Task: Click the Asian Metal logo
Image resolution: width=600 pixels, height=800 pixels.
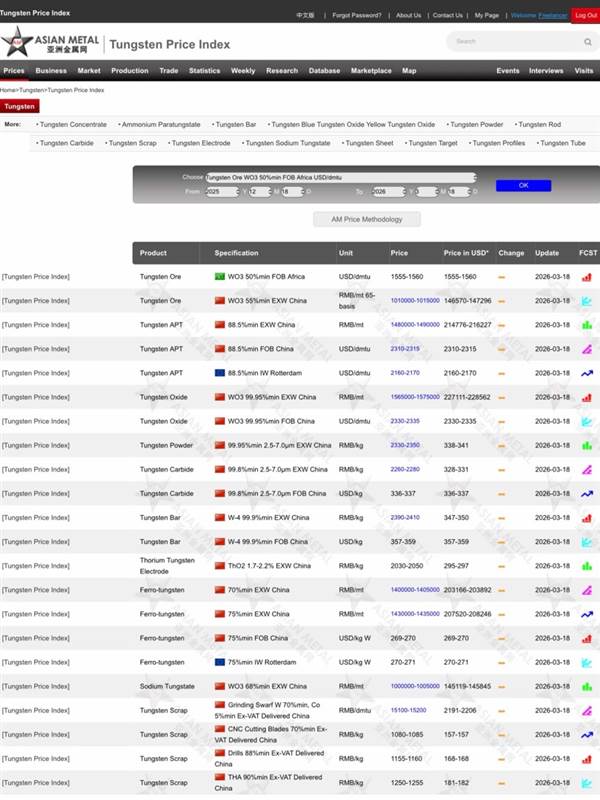Action: click(50, 42)
